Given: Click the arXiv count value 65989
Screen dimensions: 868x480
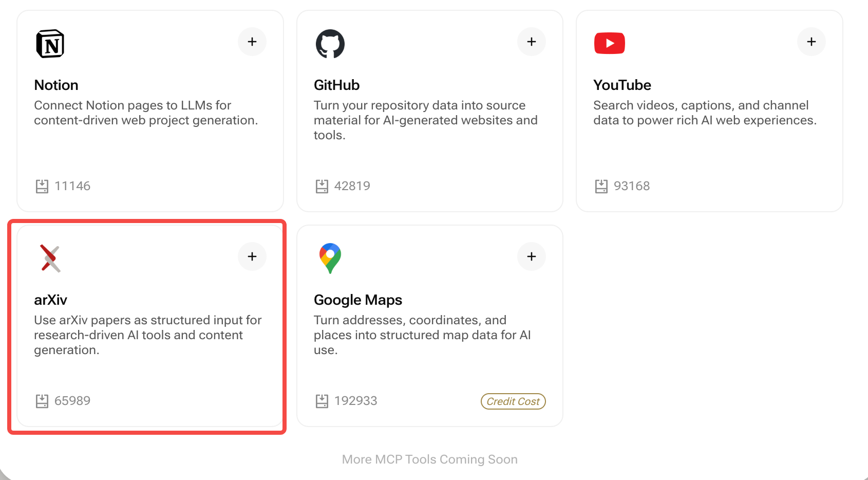Looking at the screenshot, I should click(72, 401).
